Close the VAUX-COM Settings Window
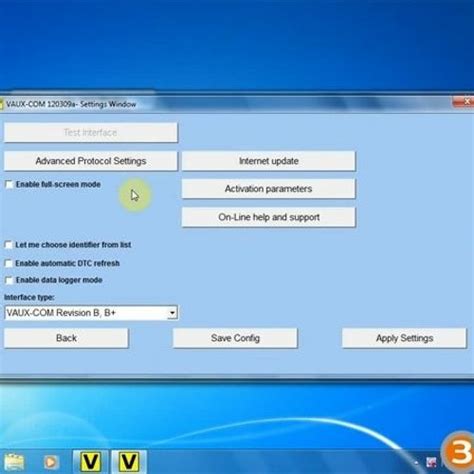This screenshot has width=474, height=474. (x=465, y=102)
